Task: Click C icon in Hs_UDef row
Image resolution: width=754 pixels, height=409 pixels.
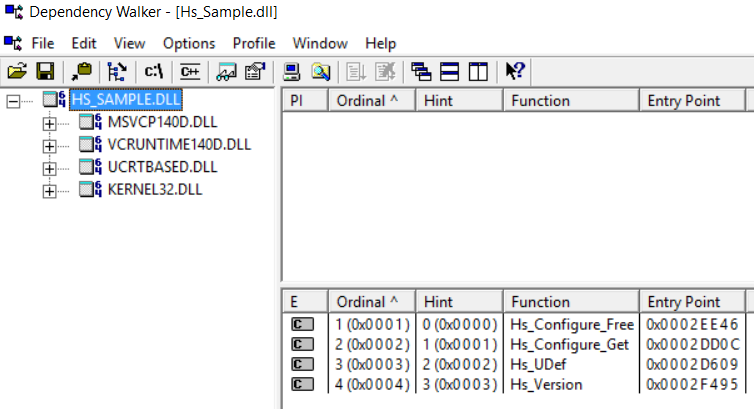Action: (302, 364)
